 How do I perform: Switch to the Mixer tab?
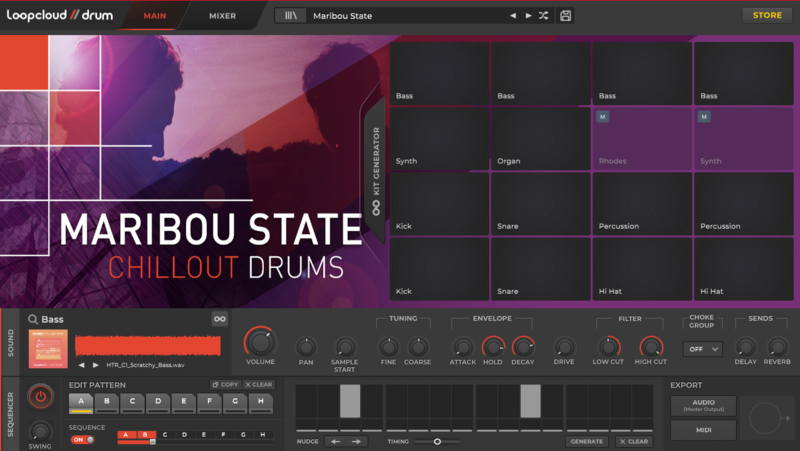pyautogui.click(x=222, y=16)
